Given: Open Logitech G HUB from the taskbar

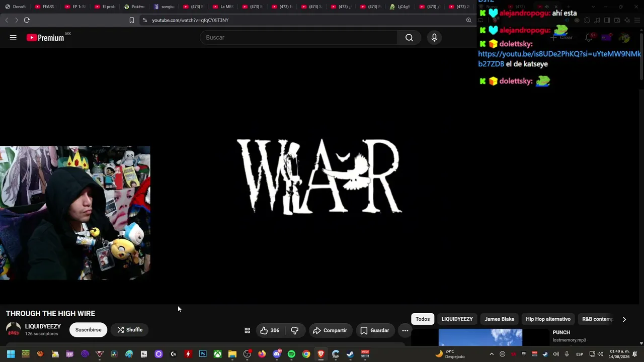Looking at the screenshot, I should coord(173,354).
